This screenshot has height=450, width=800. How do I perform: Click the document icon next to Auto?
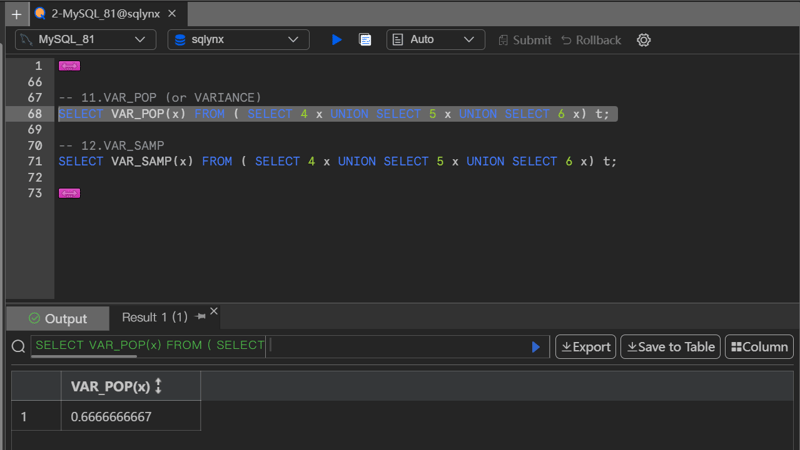(398, 39)
